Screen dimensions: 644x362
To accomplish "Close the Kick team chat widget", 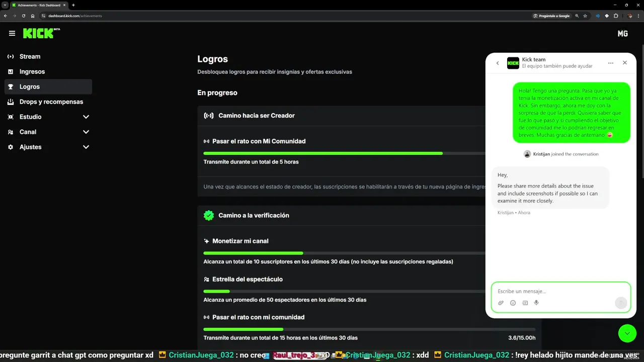I will 625,63.
